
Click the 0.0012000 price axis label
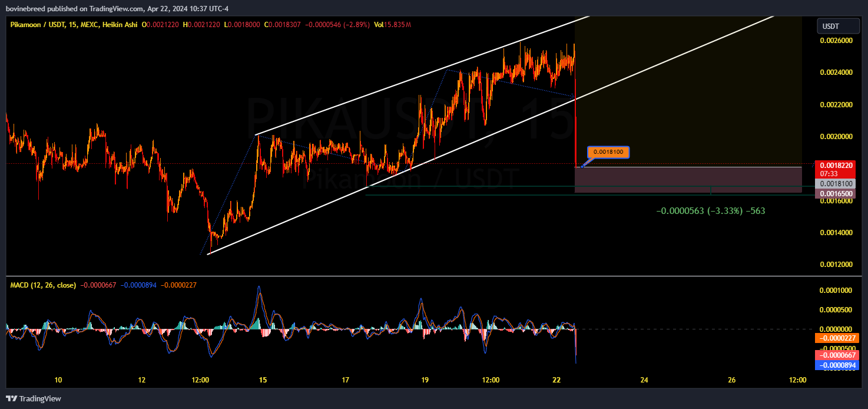[x=836, y=264]
